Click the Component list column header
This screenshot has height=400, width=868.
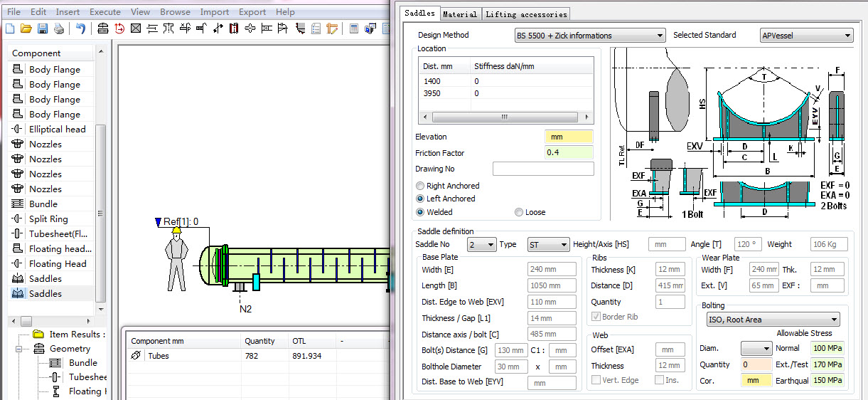pos(51,53)
